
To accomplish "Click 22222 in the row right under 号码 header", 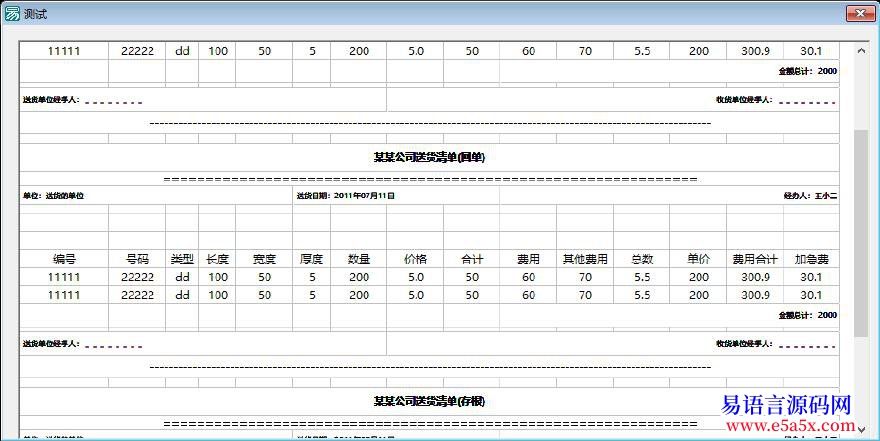I will coord(137,277).
